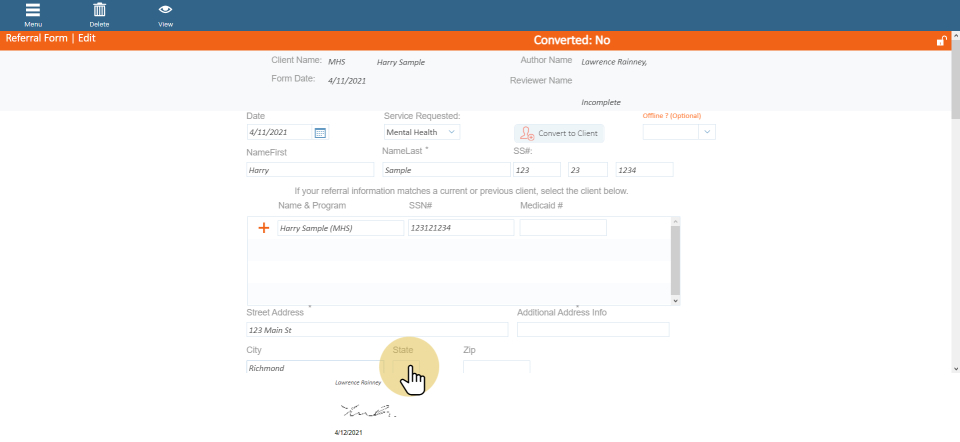
Task: Click the empty Medicaid # field
Action: (563, 228)
